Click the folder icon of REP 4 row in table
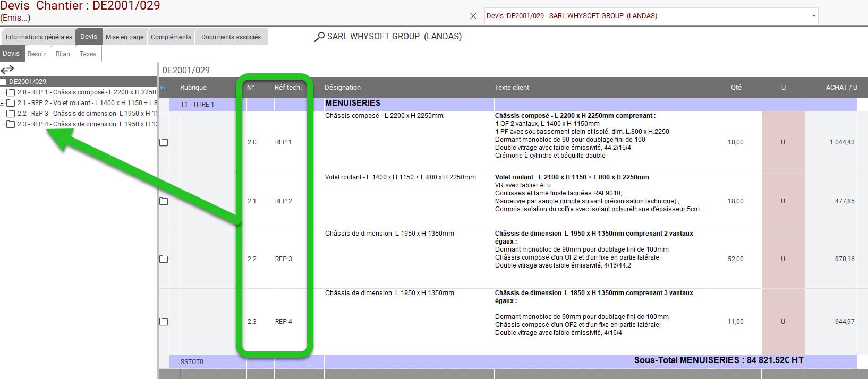868x379 pixels. coord(164,322)
